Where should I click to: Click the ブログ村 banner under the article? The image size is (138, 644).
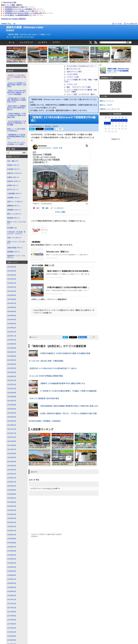(x=39, y=230)
